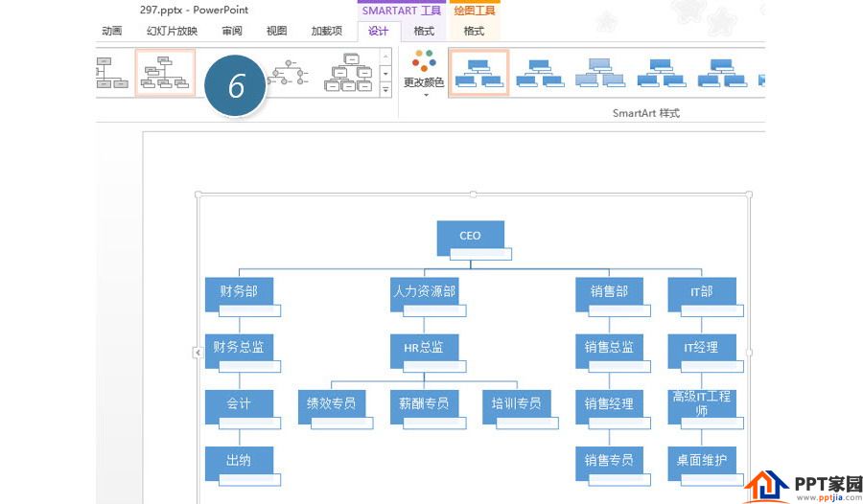Image resolution: width=863 pixels, height=504 pixels.
Task: Select the 人力资源部 box
Action: click(425, 294)
